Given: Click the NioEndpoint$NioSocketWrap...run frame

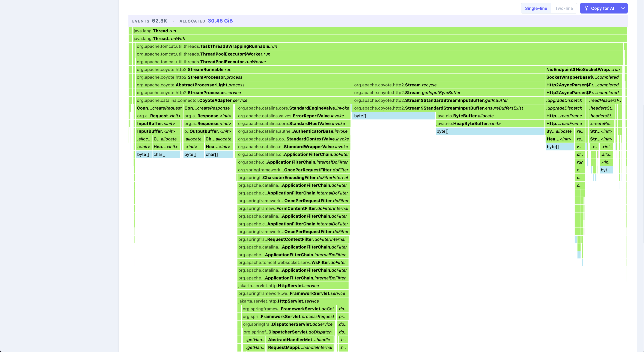Looking at the screenshot, I should 583,69.
